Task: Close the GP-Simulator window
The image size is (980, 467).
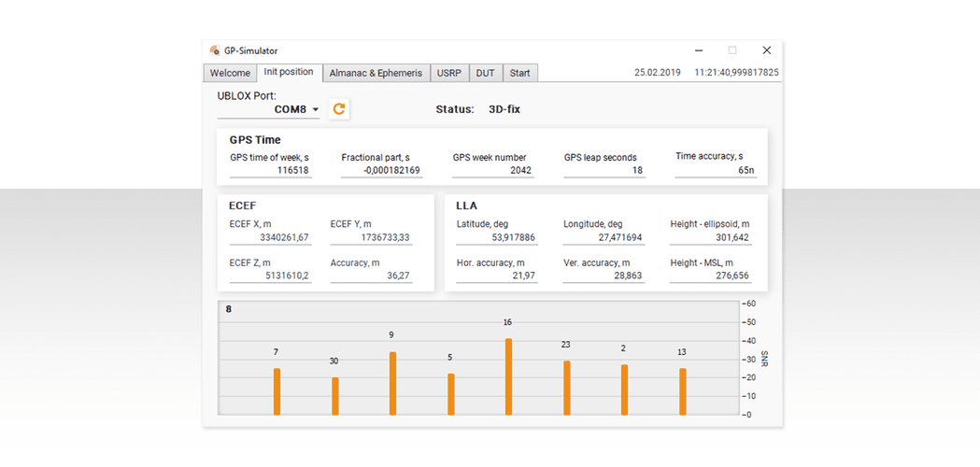Action: [766, 50]
